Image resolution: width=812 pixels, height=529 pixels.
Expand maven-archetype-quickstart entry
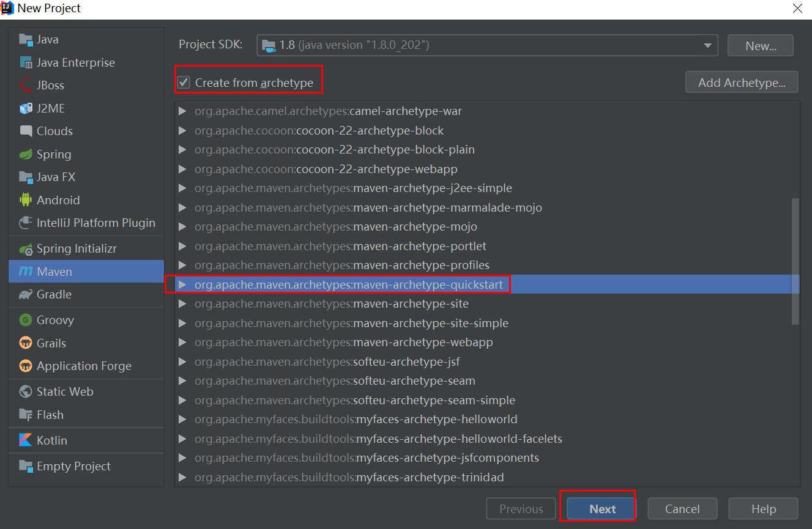coord(182,285)
